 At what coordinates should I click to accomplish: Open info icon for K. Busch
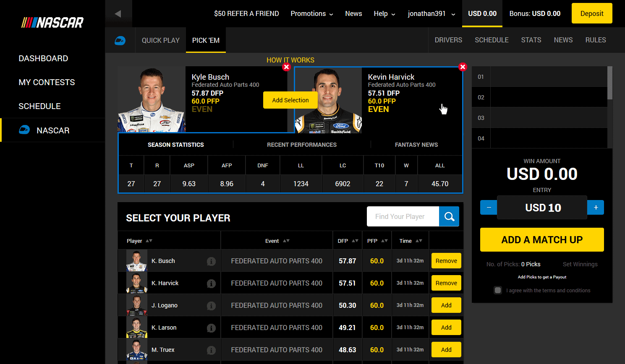tap(211, 261)
